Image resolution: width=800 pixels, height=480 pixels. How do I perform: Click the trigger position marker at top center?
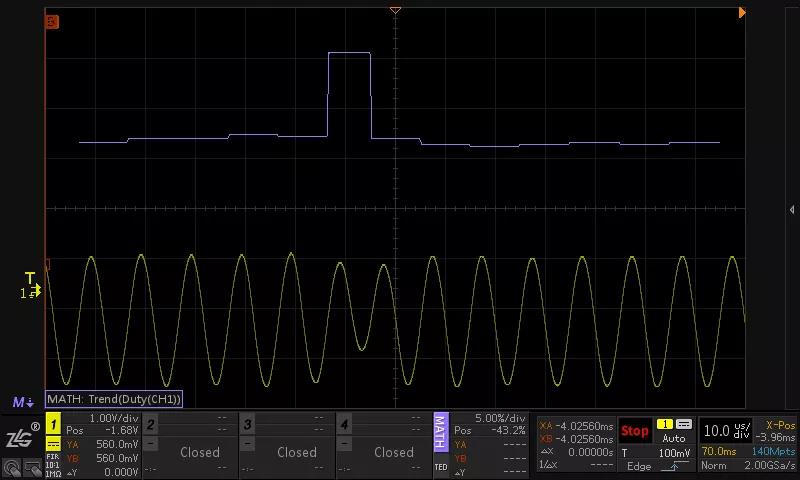point(395,10)
